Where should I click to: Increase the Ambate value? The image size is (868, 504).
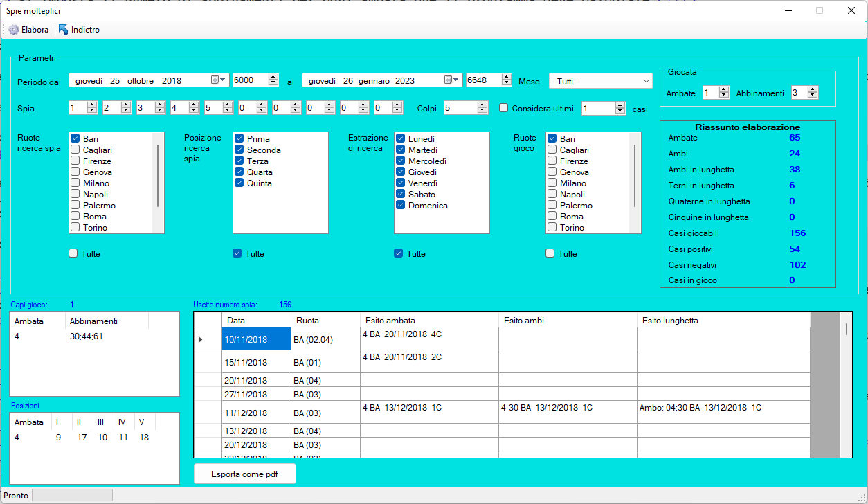pyautogui.click(x=724, y=89)
